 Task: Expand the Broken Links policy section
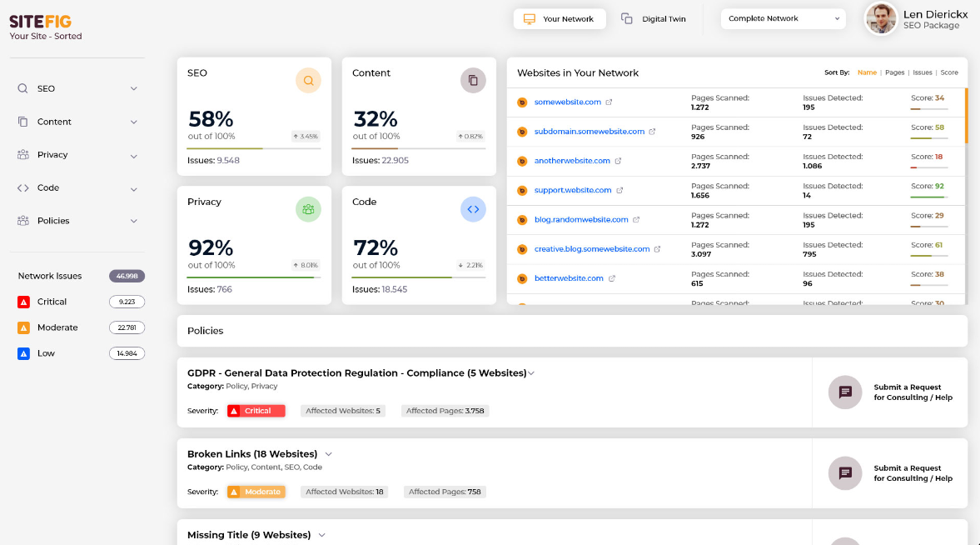click(x=328, y=454)
